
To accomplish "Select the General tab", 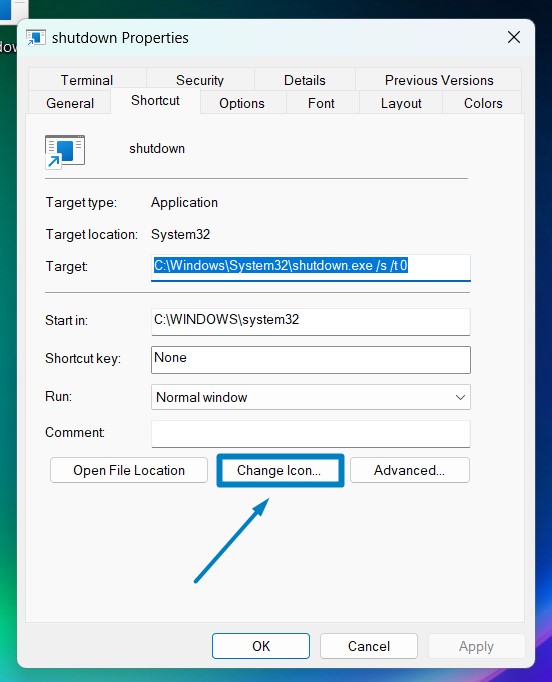I will coord(70,103).
